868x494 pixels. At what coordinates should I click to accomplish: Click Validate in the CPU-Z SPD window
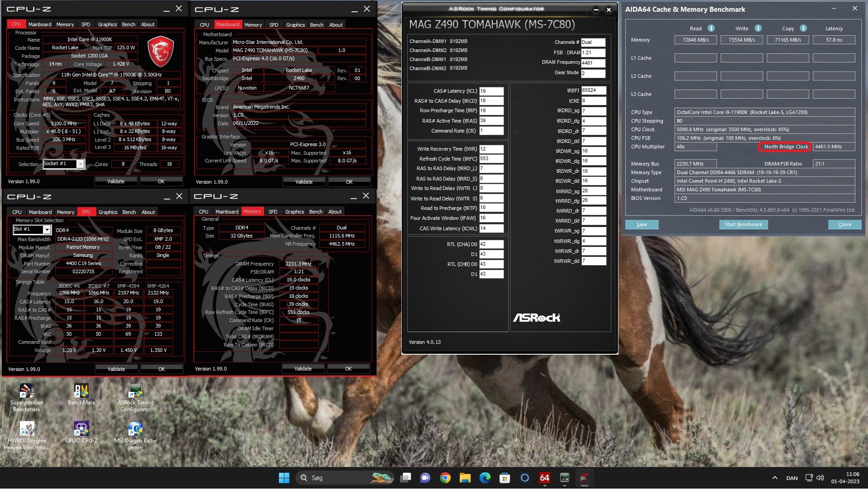point(116,369)
